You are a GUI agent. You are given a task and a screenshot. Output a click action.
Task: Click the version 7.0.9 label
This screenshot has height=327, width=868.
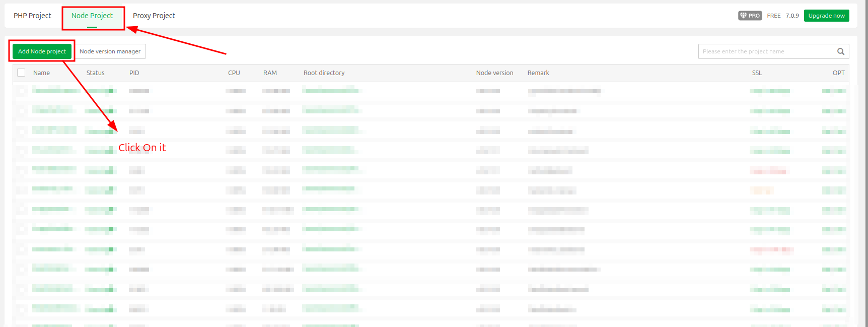[x=792, y=16]
